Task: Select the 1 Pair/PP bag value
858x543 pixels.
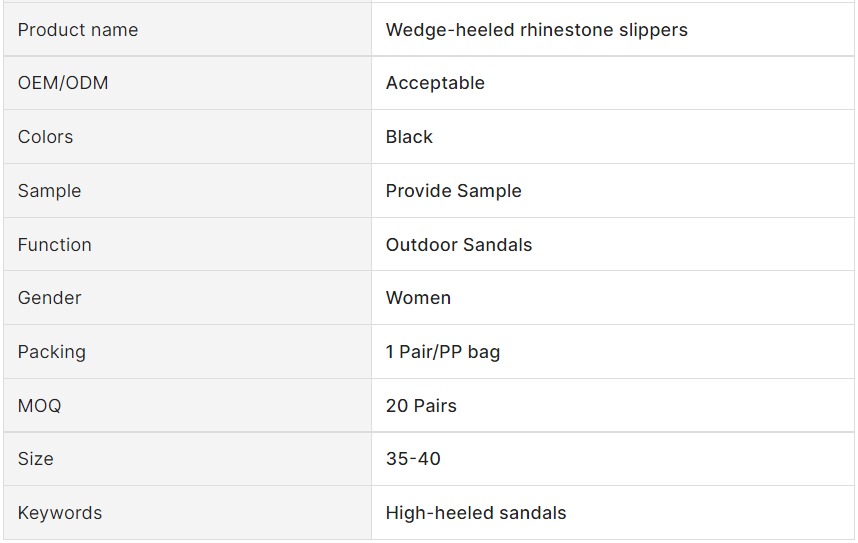Action: click(443, 352)
